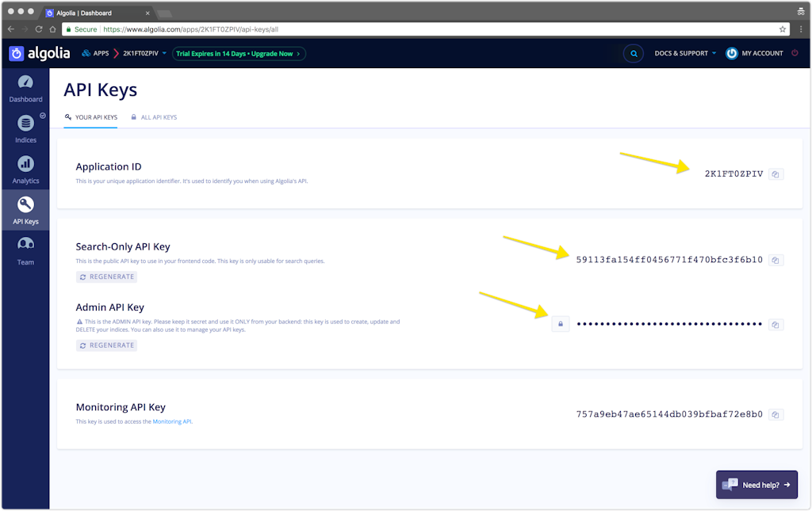Regenerate the Search-Only API Key

click(107, 277)
